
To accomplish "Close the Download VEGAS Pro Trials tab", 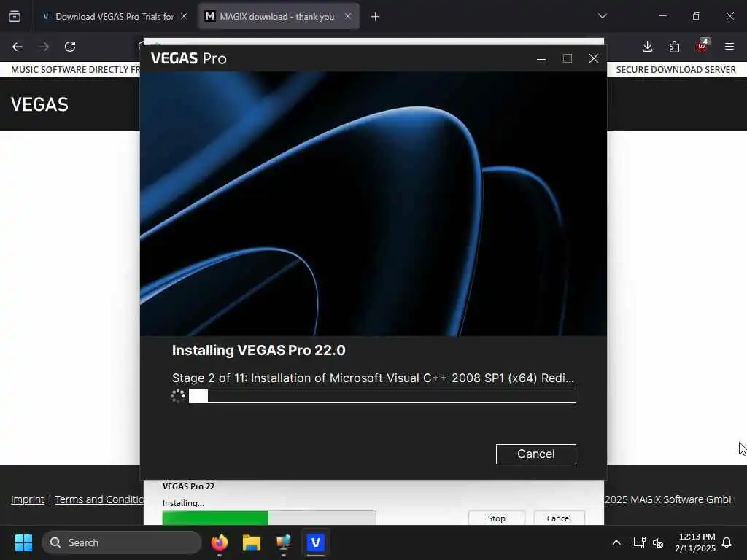I will pos(184,17).
